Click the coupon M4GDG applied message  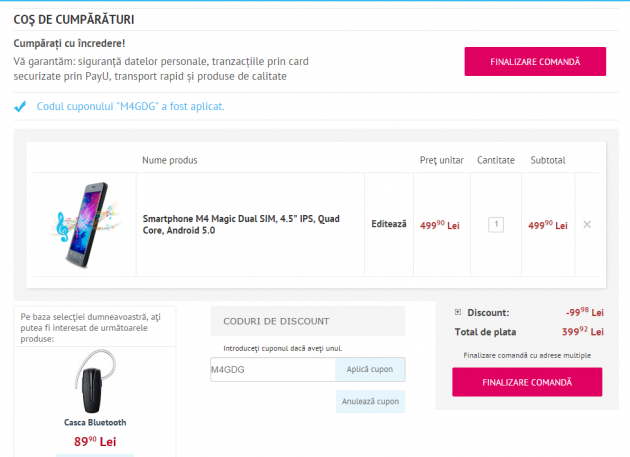click(130, 106)
